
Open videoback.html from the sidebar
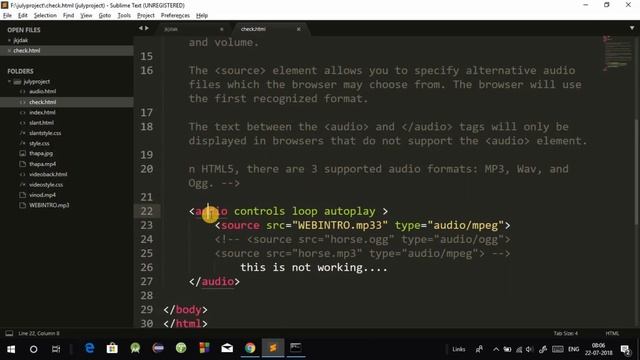point(48,174)
